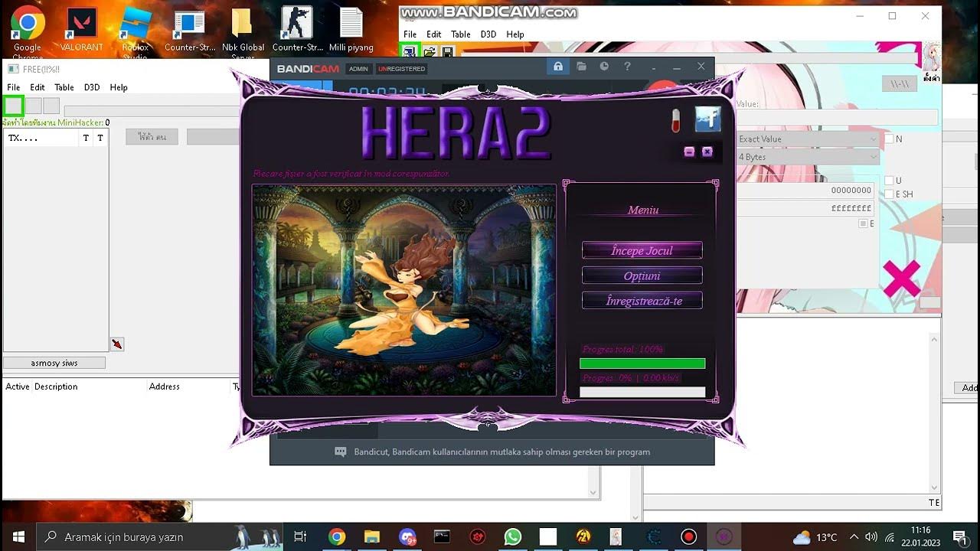Open the Roblox Studio desktop shortcut
Screen dimensions: 980x551
[136, 33]
